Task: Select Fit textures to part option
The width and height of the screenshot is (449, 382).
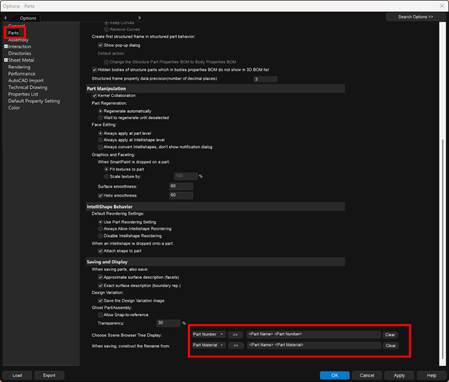Action: point(106,169)
